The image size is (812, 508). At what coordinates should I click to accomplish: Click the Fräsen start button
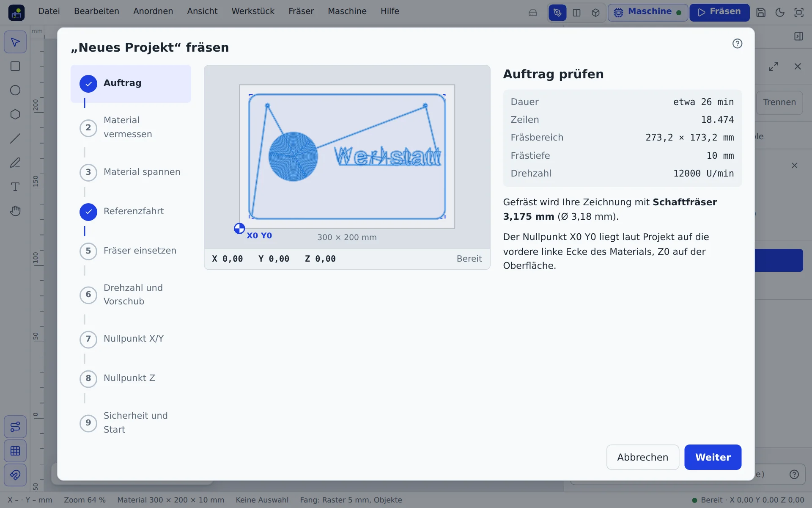click(719, 12)
